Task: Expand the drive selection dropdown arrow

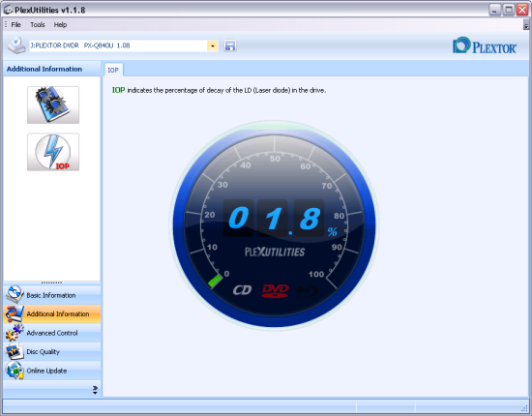Action: click(213, 45)
